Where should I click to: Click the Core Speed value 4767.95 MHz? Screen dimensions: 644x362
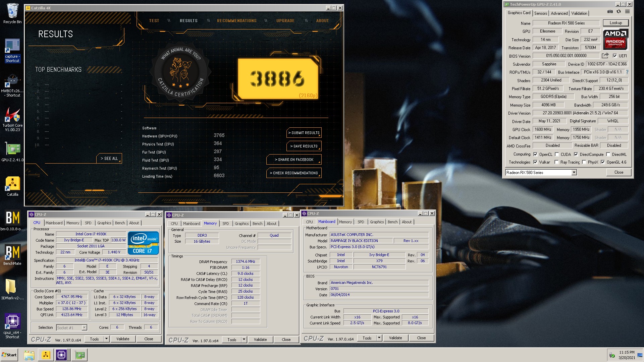click(x=72, y=297)
